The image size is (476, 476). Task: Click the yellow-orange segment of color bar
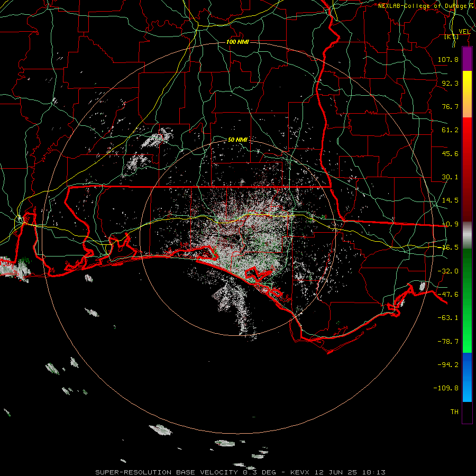[x=467, y=94]
